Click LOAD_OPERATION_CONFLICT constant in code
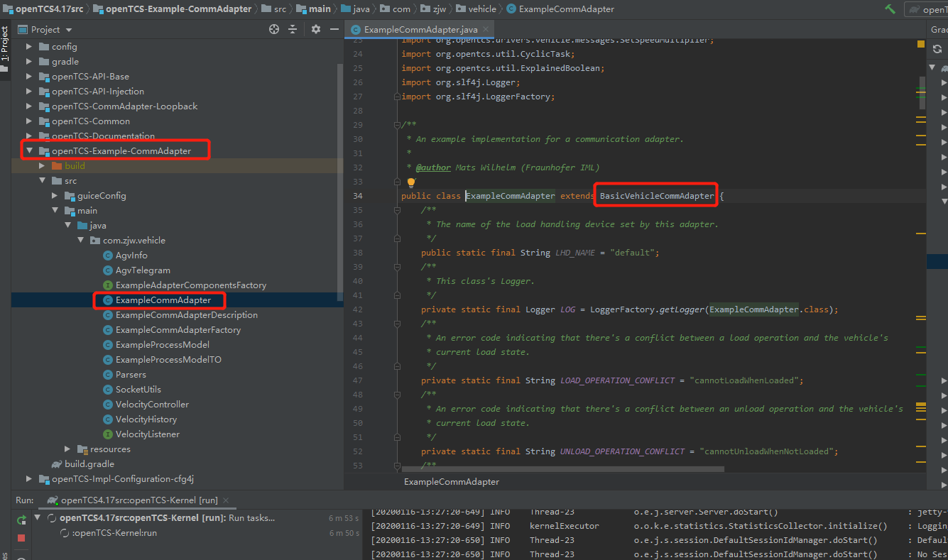 617,380
